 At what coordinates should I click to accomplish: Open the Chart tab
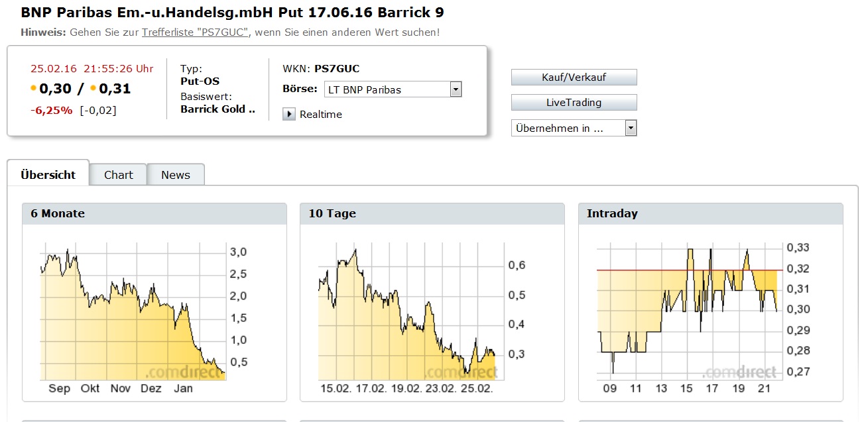119,175
